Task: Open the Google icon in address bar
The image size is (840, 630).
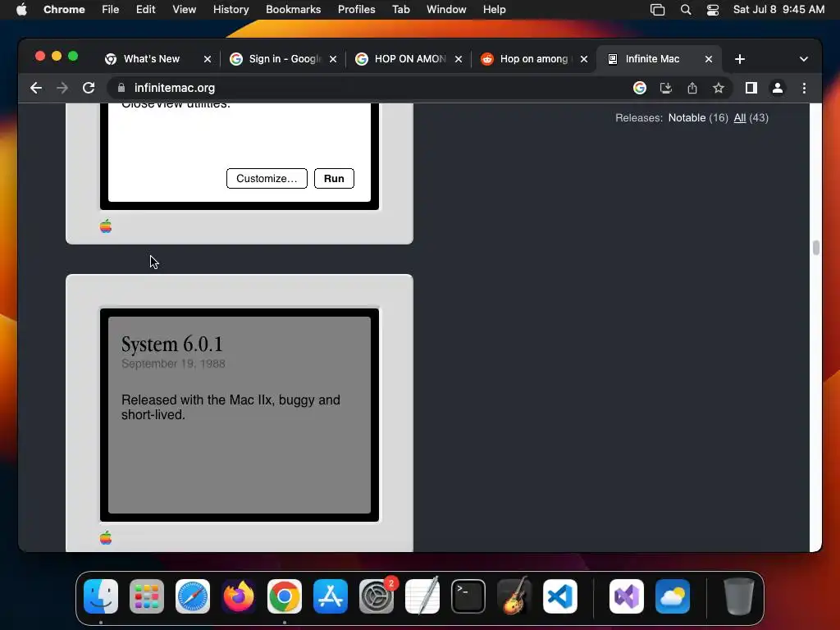Action: click(640, 88)
